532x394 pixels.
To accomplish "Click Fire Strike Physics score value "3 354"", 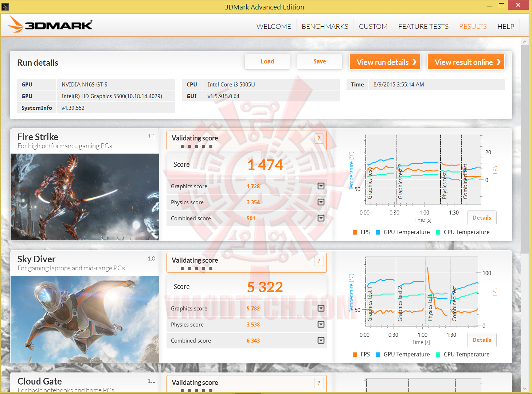I will (253, 202).
